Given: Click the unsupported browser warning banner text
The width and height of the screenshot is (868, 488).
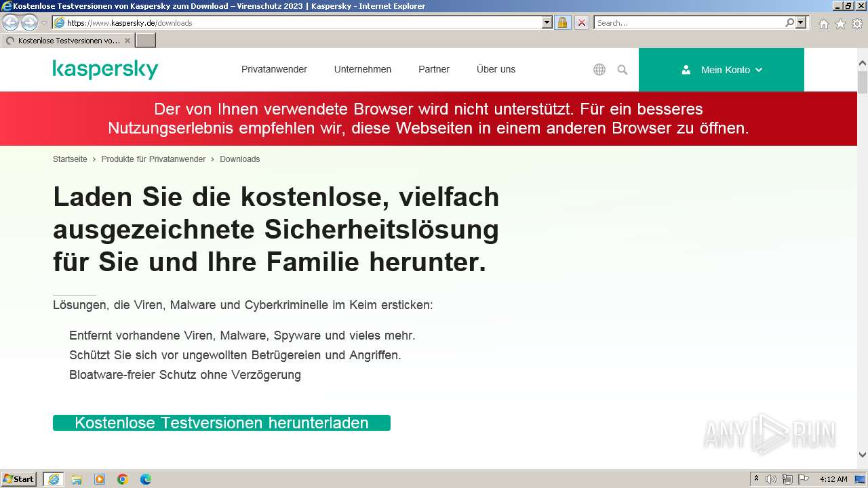Looking at the screenshot, I should point(429,119).
